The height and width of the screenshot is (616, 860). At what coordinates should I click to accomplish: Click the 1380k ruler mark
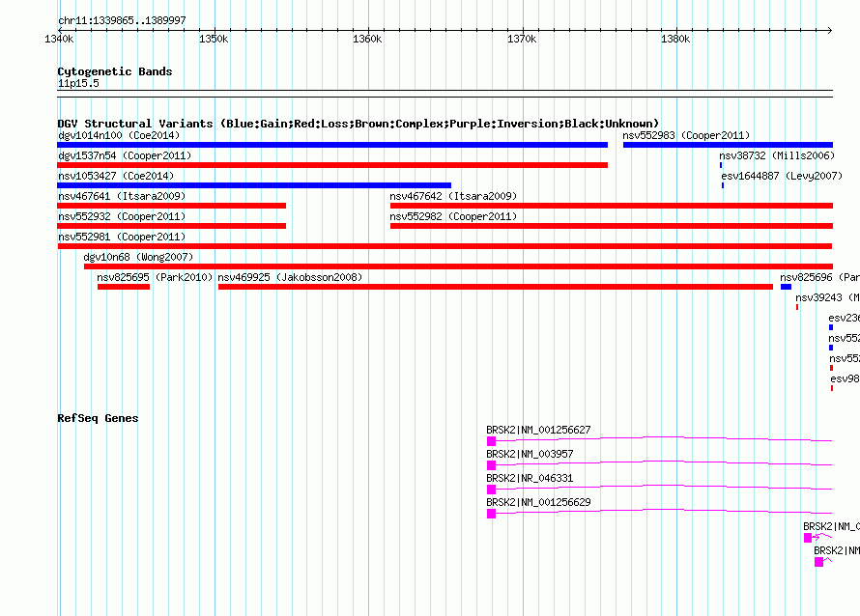click(x=675, y=39)
